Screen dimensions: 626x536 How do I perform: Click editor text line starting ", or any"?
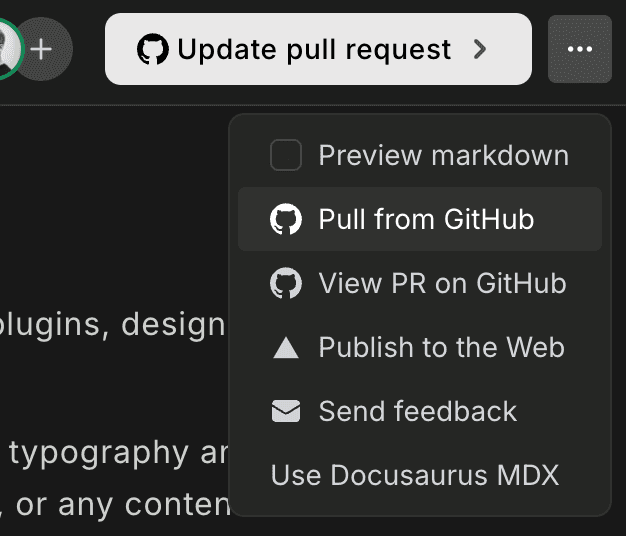115,504
